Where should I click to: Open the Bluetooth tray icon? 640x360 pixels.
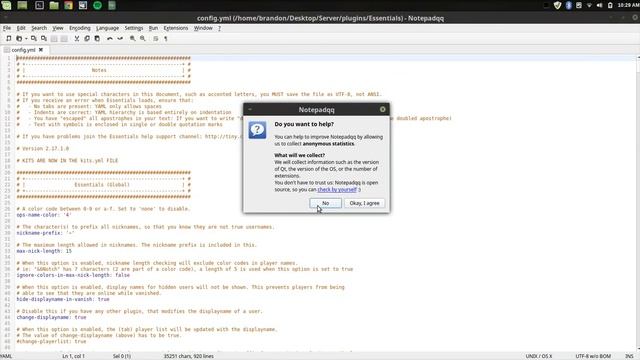(569, 5)
